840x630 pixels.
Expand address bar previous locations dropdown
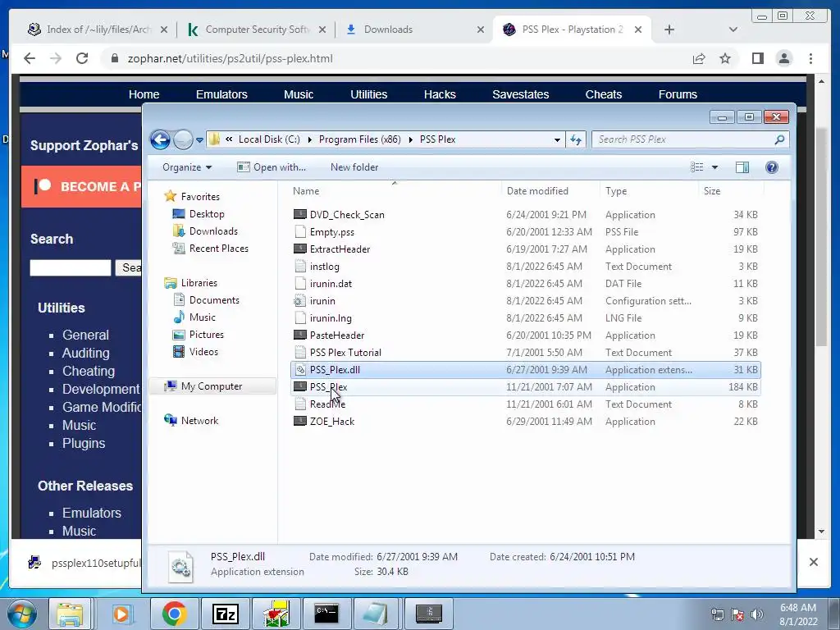557,139
